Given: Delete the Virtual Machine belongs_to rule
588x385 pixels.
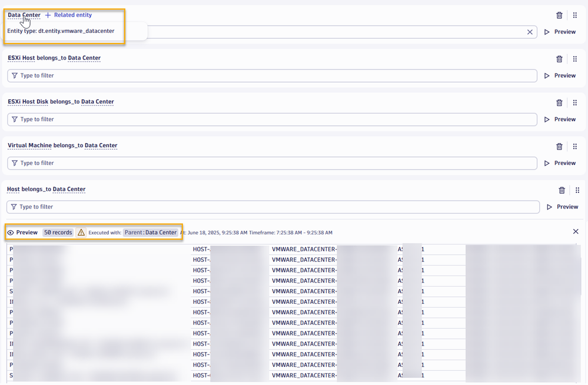Looking at the screenshot, I should 559,147.
